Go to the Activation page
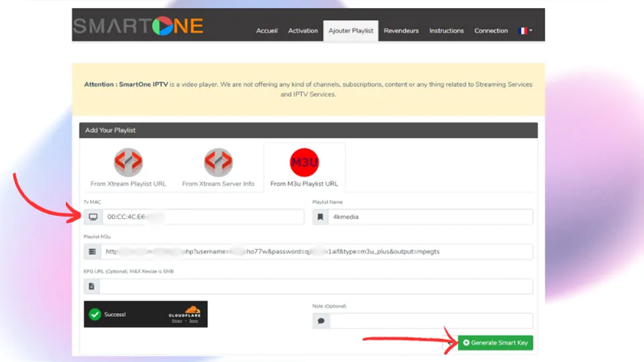Viewport: 644px width, 362px height. [x=303, y=31]
